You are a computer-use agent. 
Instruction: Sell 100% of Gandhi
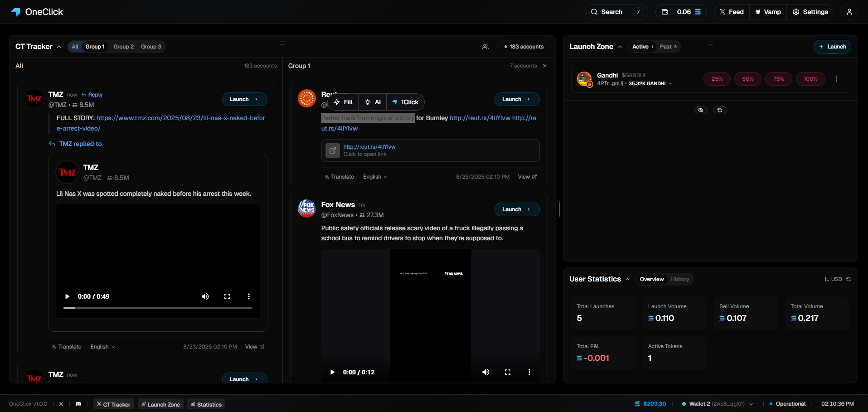click(810, 79)
